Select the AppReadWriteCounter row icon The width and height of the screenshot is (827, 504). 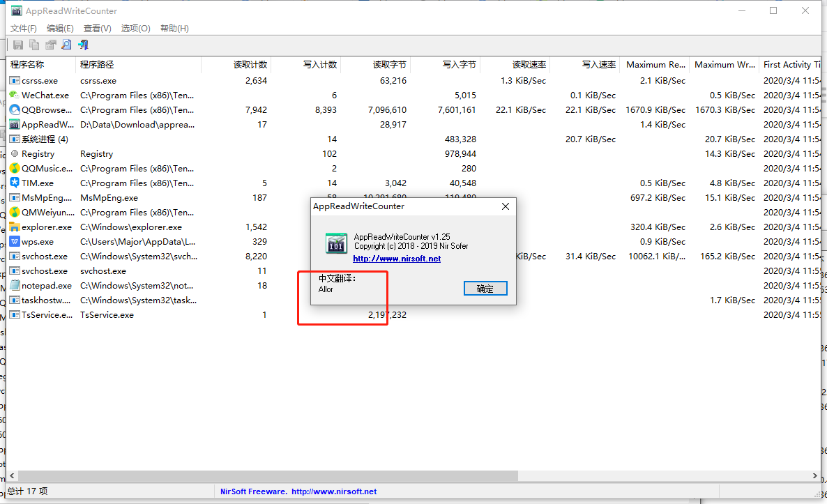pyautogui.click(x=14, y=124)
